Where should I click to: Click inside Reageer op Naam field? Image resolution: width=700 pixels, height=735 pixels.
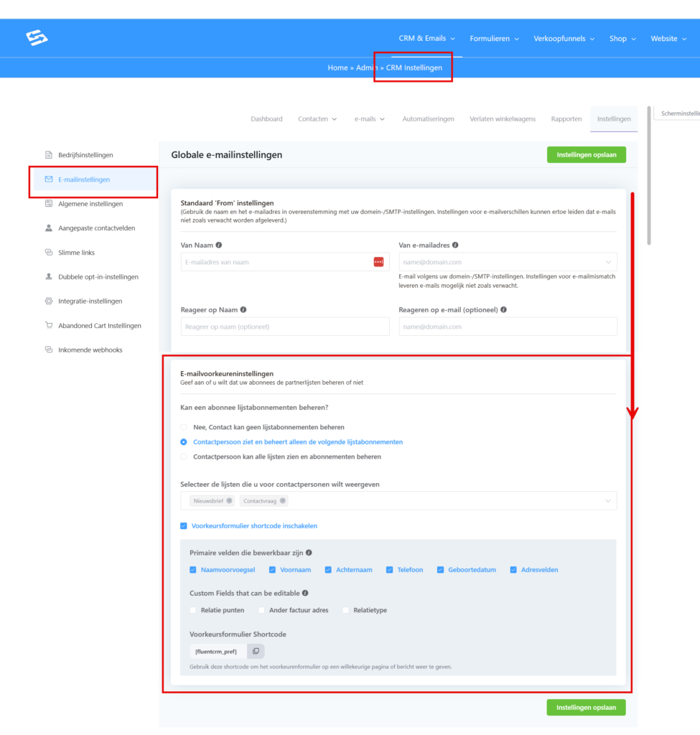click(284, 327)
